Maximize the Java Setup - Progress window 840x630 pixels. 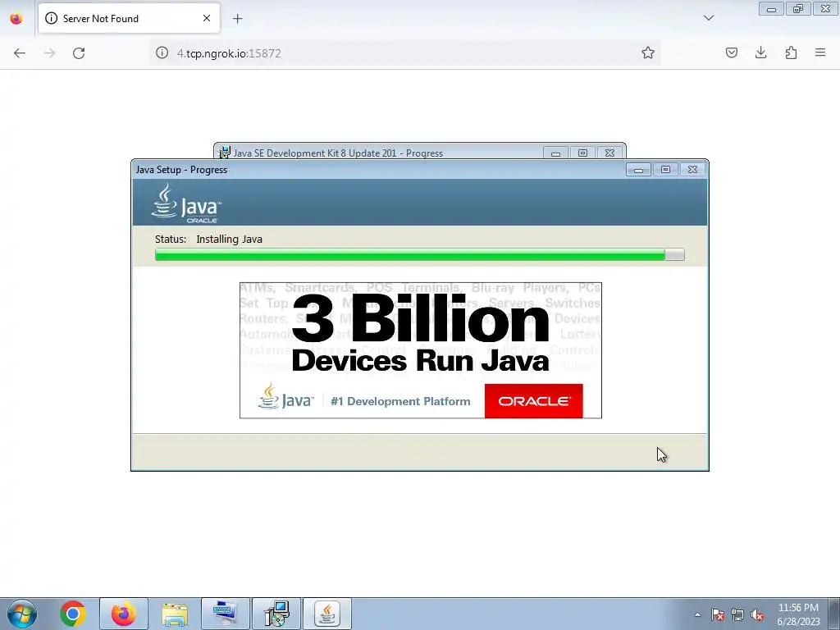[x=665, y=170]
